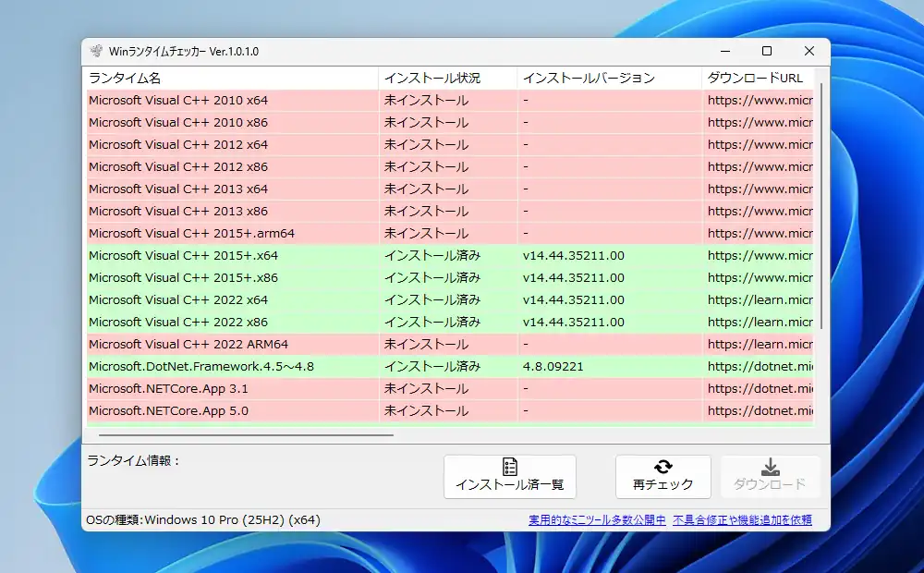Select the Microsoft Visual C++ 2022 ARM64 row

(231, 344)
